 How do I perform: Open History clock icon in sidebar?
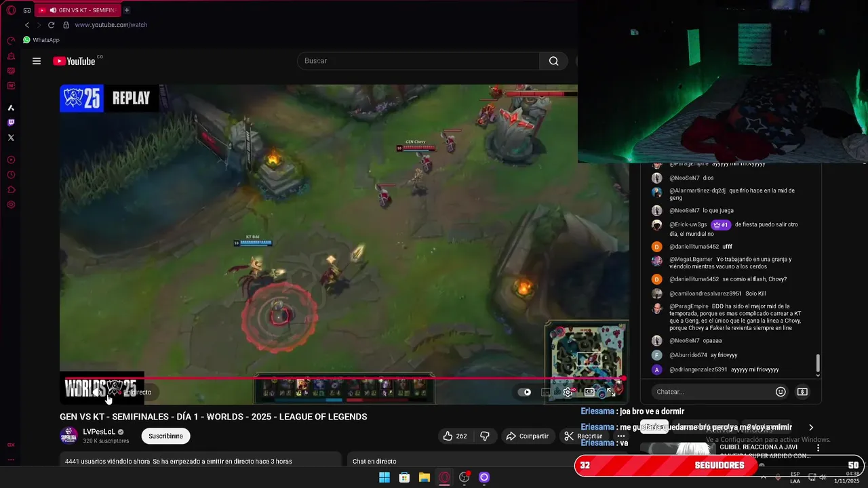coord(11,175)
